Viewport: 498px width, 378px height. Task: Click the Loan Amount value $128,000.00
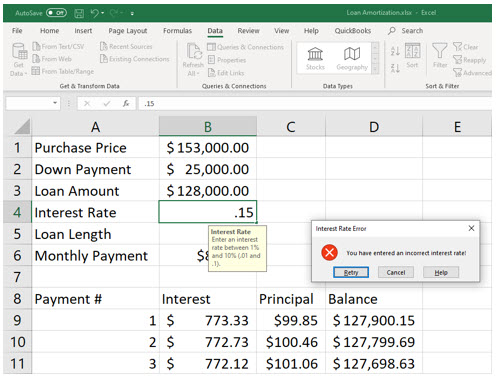[208, 191]
